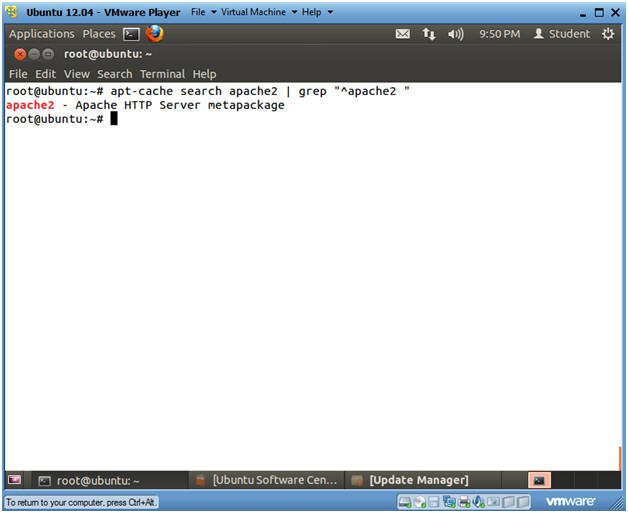The width and height of the screenshot is (628, 513).
Task: Click 'To return to your computer' hint
Action: [81, 502]
